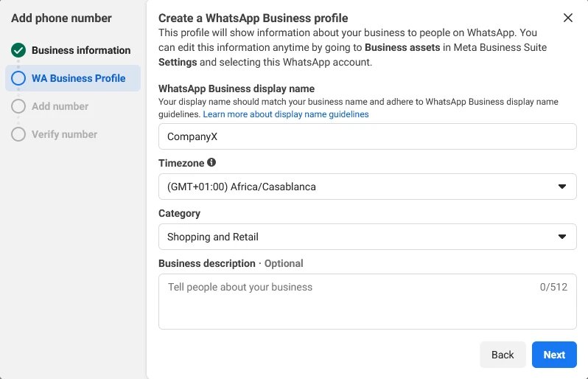
Task: Focus the display name field containing CompanyX
Action: pos(367,136)
